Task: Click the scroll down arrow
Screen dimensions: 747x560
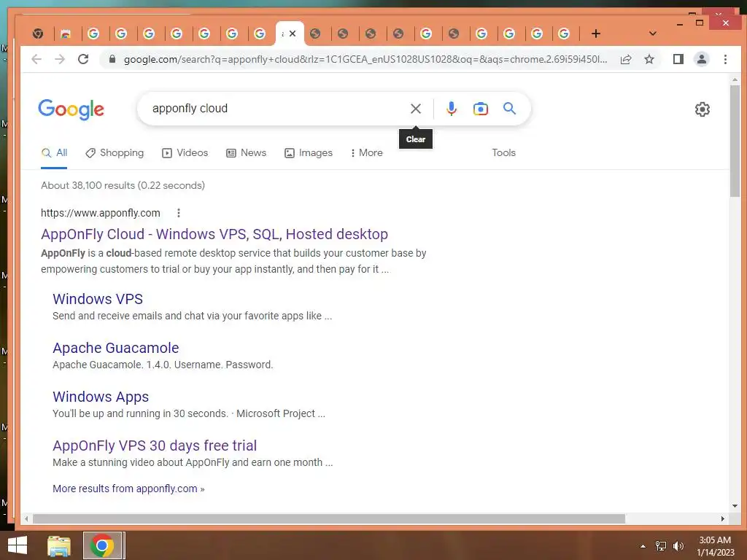Action: [735, 506]
